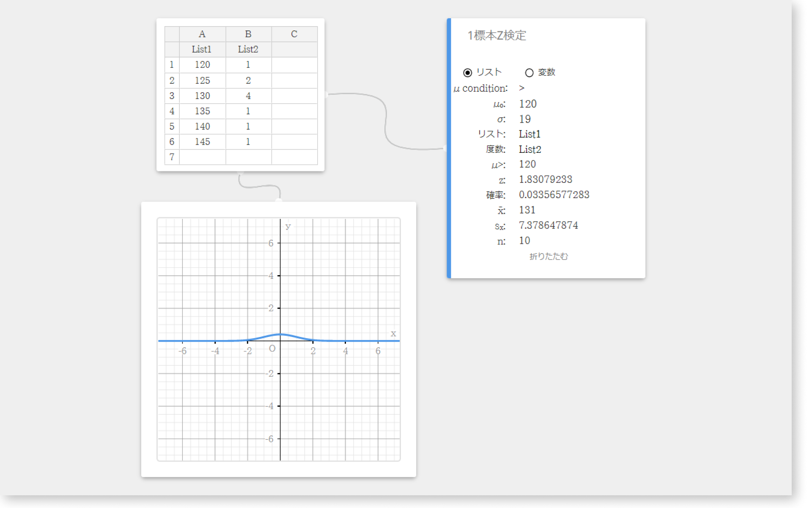Click the 1標本Z検定 panel title
The height and width of the screenshot is (508, 812).
click(x=497, y=36)
